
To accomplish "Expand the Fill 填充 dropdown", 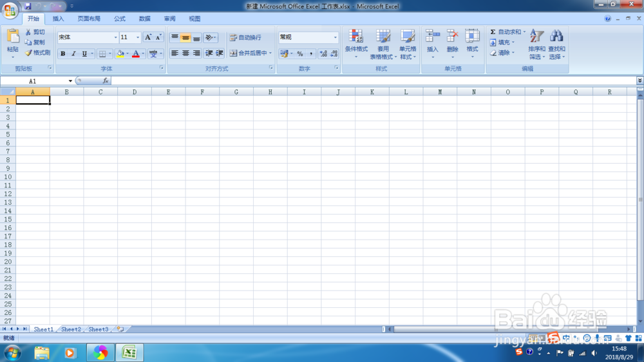I will 513,43.
